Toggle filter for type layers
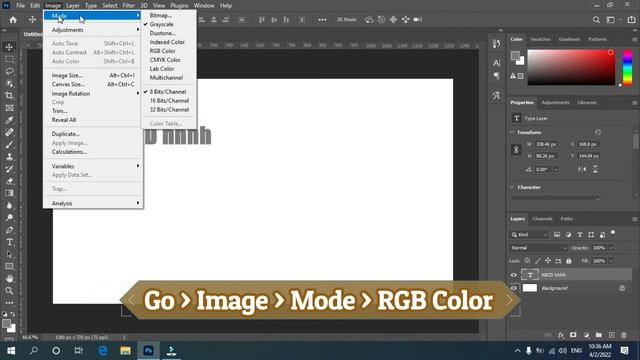This screenshot has width=640, height=360. (x=580, y=235)
